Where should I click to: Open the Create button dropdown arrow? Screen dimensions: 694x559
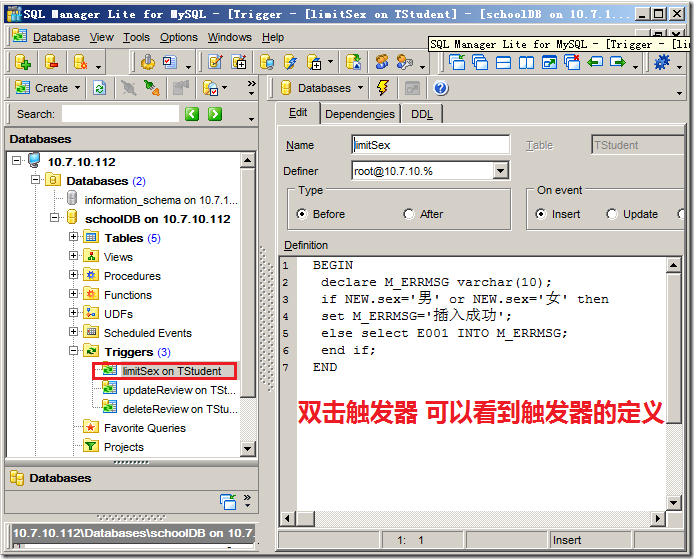77,88
